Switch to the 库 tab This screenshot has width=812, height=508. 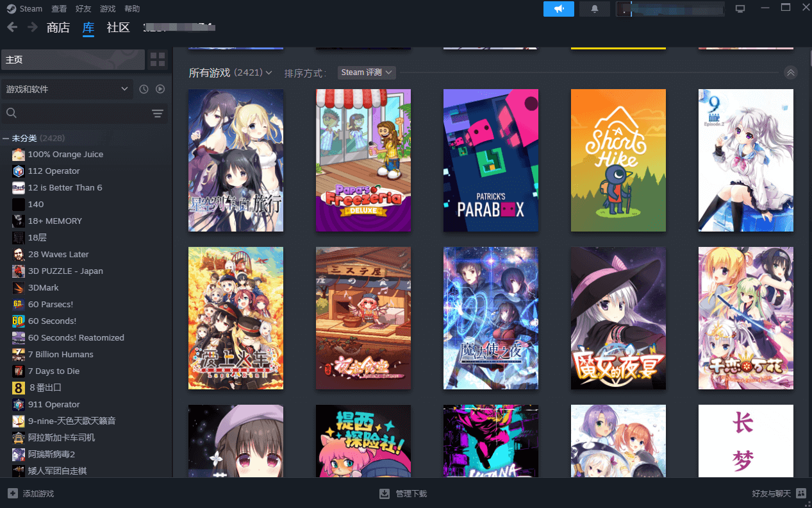coord(88,28)
